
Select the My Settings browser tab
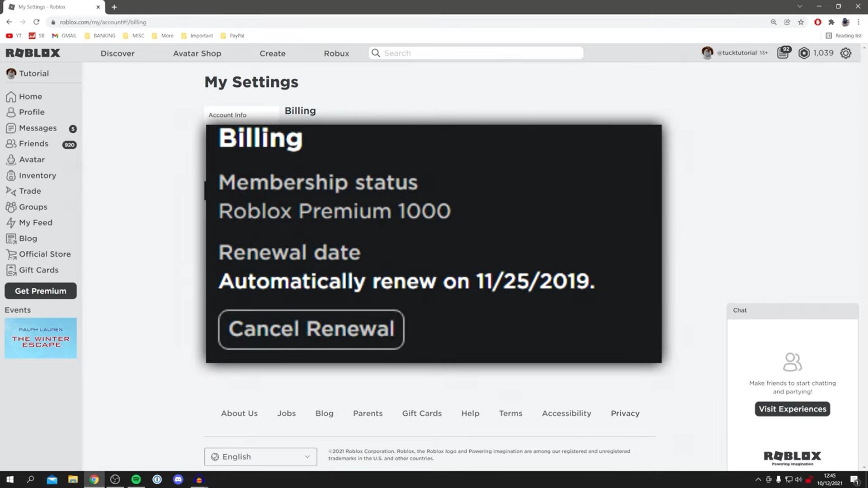[x=53, y=7]
